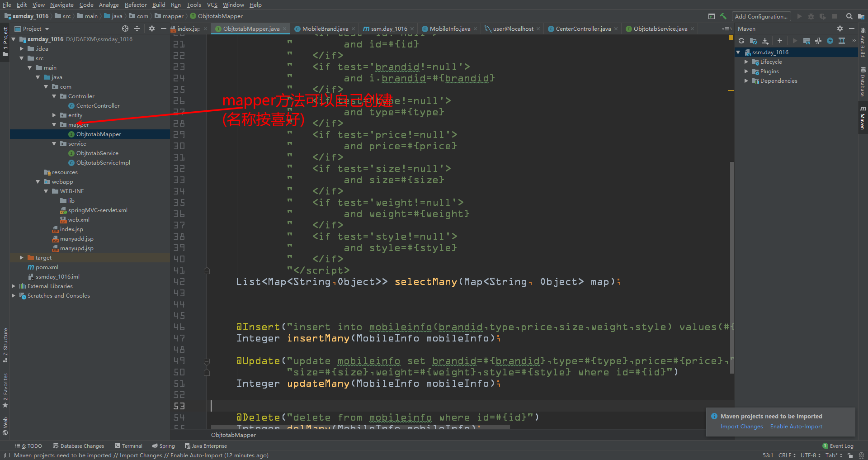868x460 pixels.
Task: Expand the .idea folder in Project tree
Action: [21, 49]
